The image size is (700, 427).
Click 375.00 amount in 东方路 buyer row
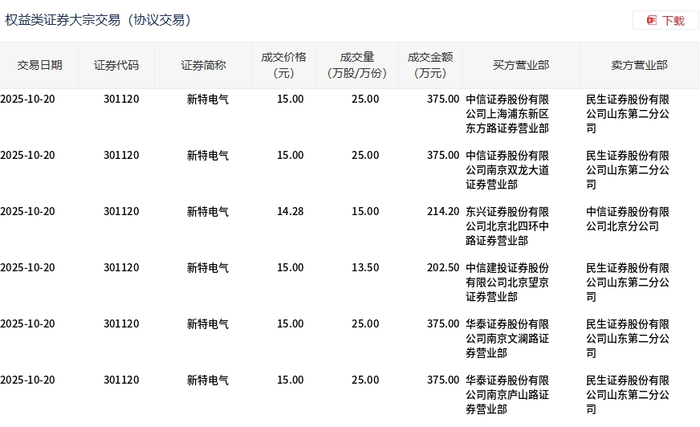tap(443, 99)
